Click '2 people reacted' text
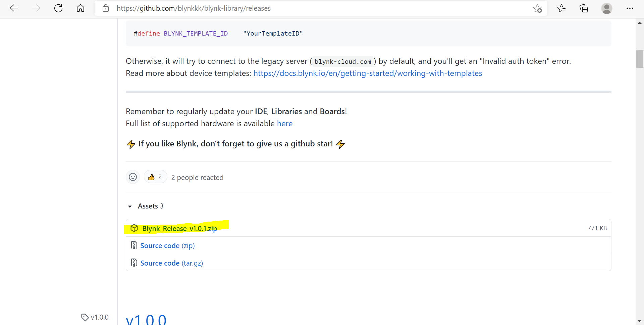This screenshot has height=325, width=644. tap(197, 178)
